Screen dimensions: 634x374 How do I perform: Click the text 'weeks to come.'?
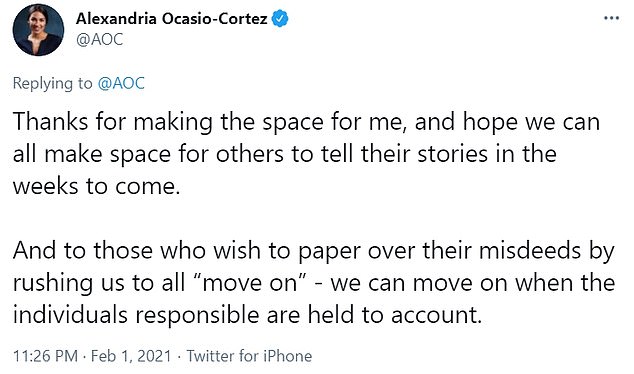96,186
